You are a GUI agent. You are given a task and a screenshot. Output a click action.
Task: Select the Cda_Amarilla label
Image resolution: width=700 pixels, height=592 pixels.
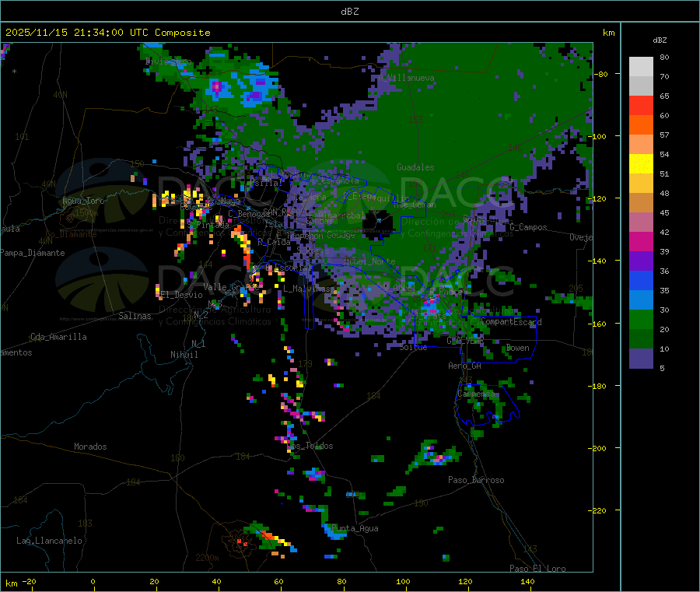[58, 337]
